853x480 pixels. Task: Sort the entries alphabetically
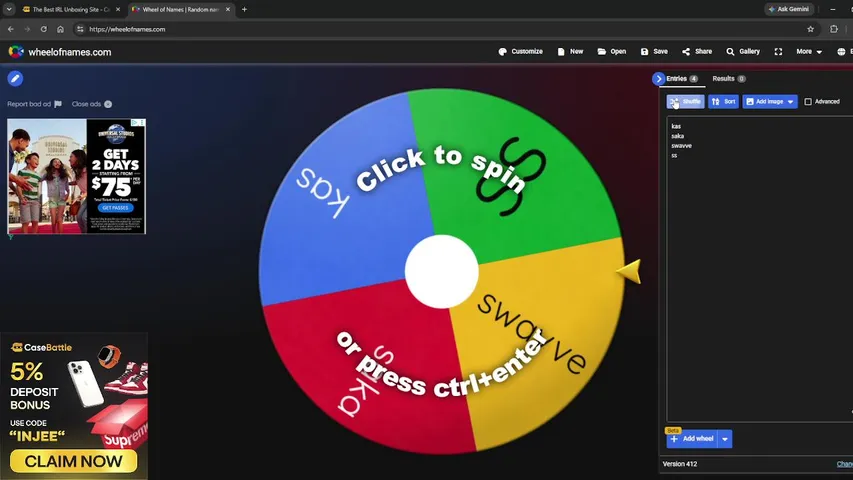pyautogui.click(x=724, y=102)
